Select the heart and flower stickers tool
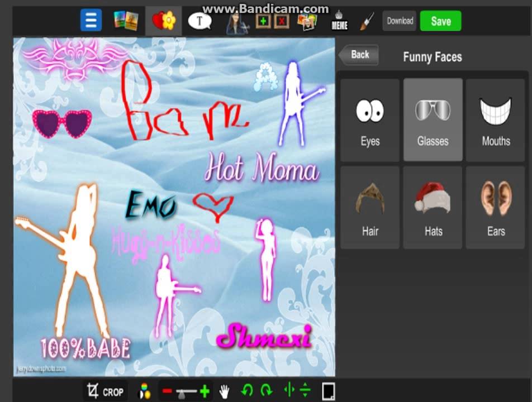Image resolution: width=532 pixels, height=402 pixels. (x=164, y=20)
